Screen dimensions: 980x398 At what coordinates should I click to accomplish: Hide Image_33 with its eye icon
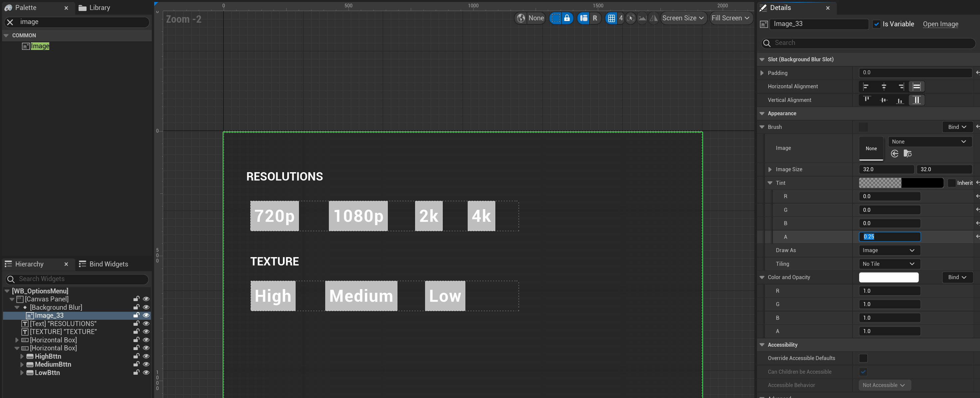coord(146,315)
